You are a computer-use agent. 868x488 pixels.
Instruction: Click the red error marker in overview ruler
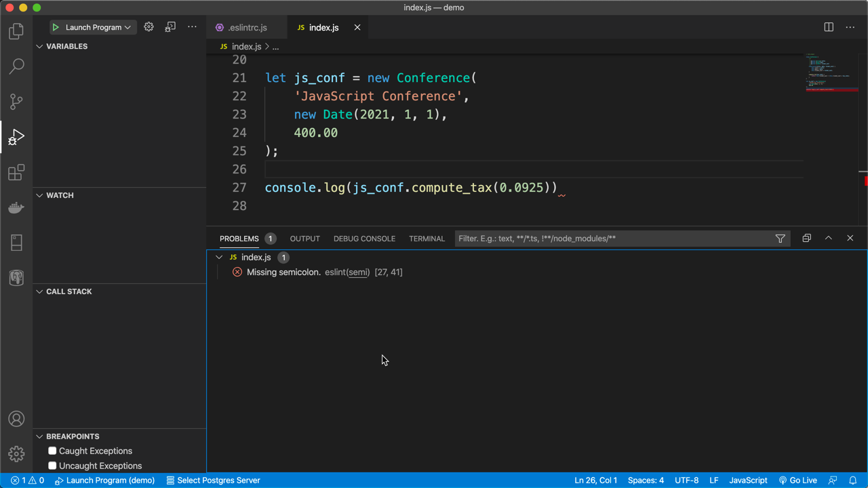point(866,180)
